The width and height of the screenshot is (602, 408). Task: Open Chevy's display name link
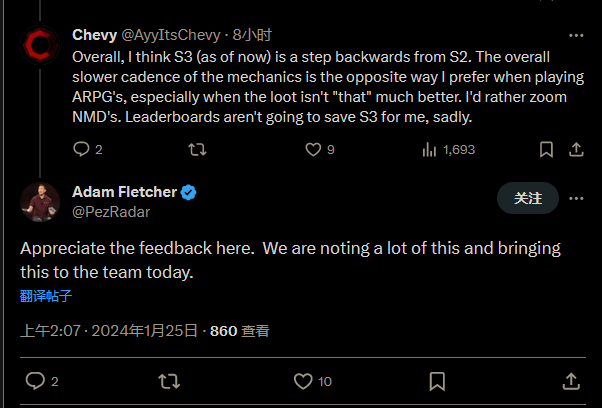pos(94,34)
